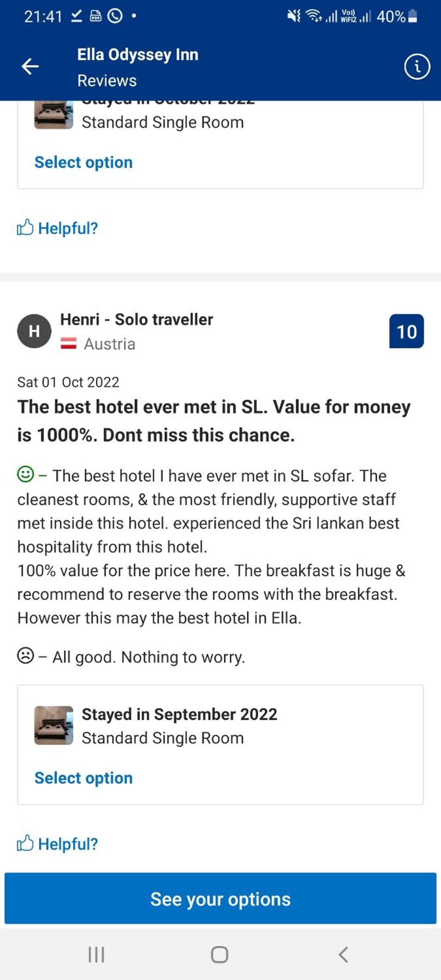Tap the Austria flag icon
Viewport: 441px width, 980px height.
pyautogui.click(x=69, y=344)
